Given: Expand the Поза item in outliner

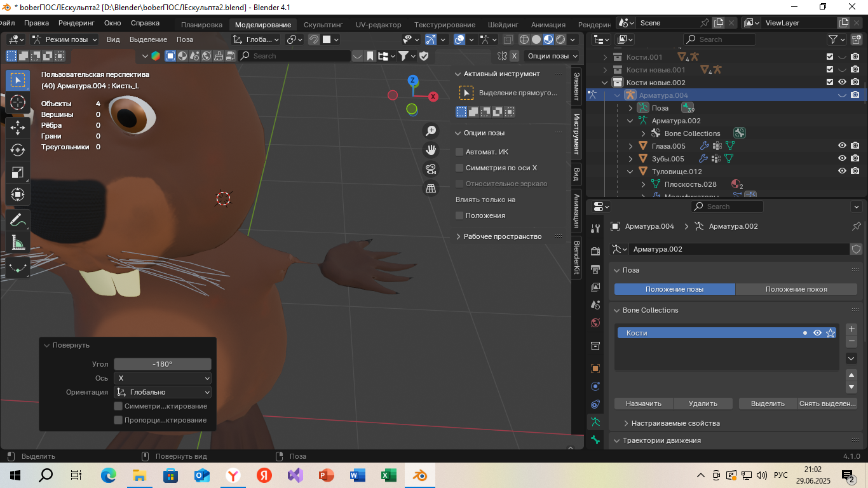Looking at the screenshot, I should click(x=630, y=108).
